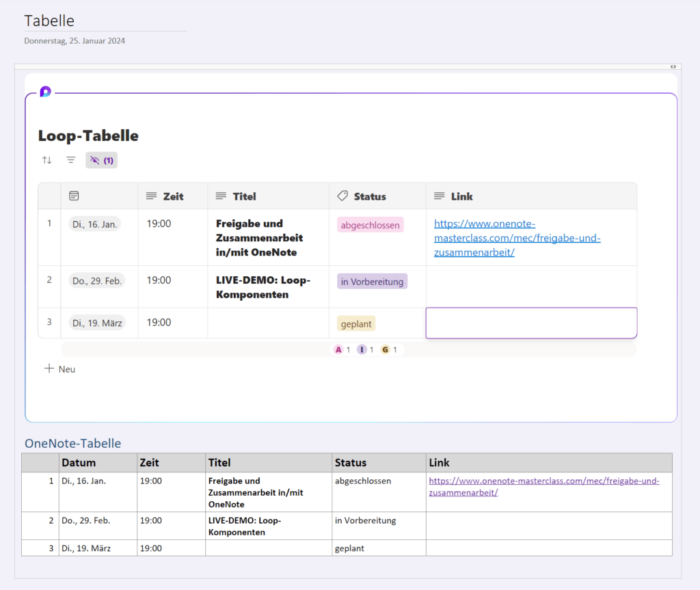Click the date Donnerstag, 25. Januar 2024

click(x=75, y=40)
